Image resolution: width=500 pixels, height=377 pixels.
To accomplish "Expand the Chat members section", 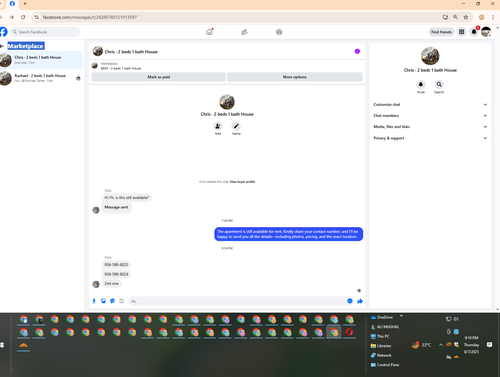I will pyautogui.click(x=430, y=116).
